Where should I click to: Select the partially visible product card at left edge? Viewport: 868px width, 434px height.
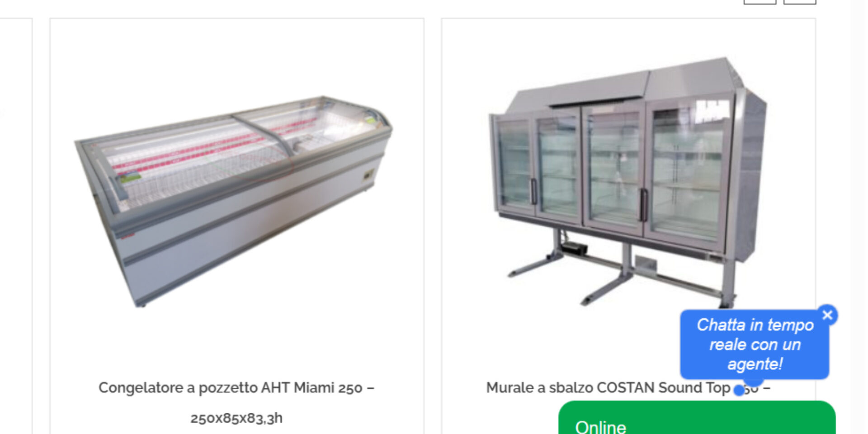[16, 226]
